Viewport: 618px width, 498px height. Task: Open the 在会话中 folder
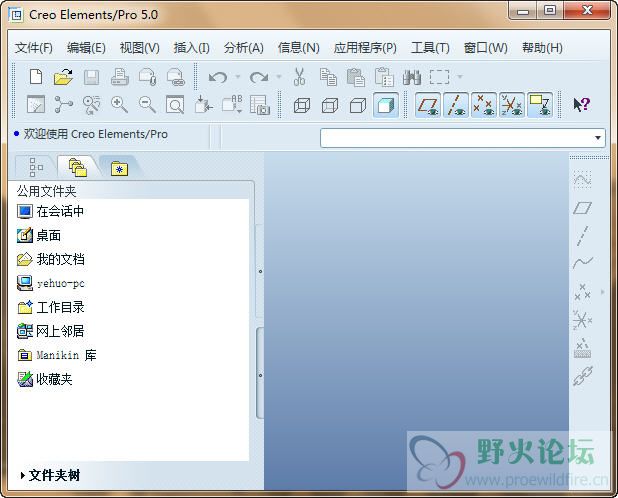tap(50, 212)
